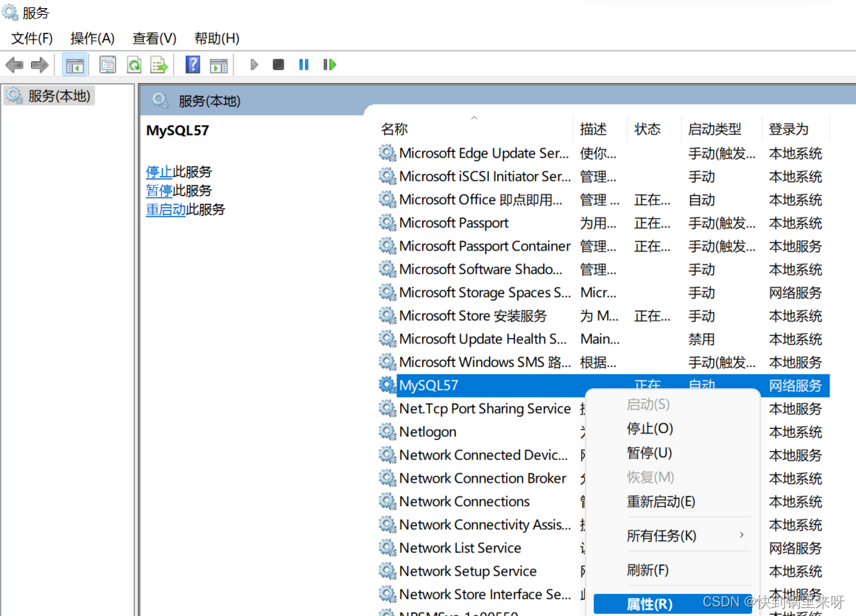Select Microsoft Office 即点即用 service row
Viewport: 856px width, 616px height.
click(603, 200)
